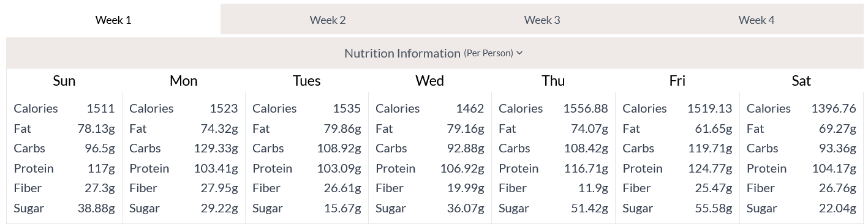Switch to the Week 1 tab
Image resolution: width=868 pixels, height=224 pixels.
tap(113, 20)
